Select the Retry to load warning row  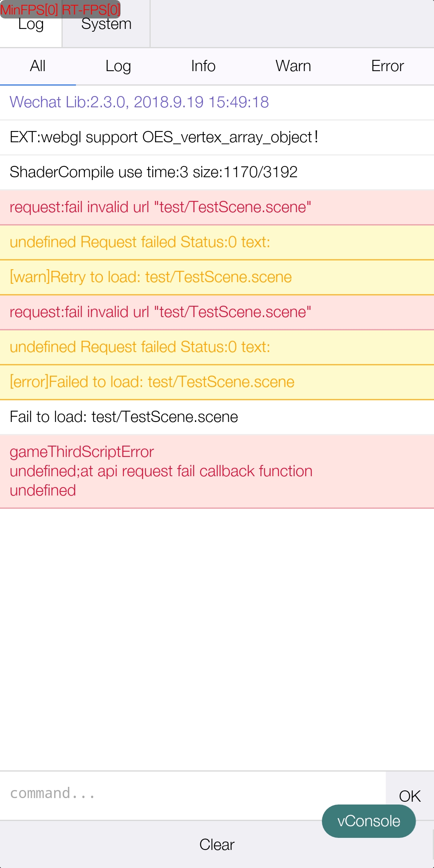coord(151,277)
